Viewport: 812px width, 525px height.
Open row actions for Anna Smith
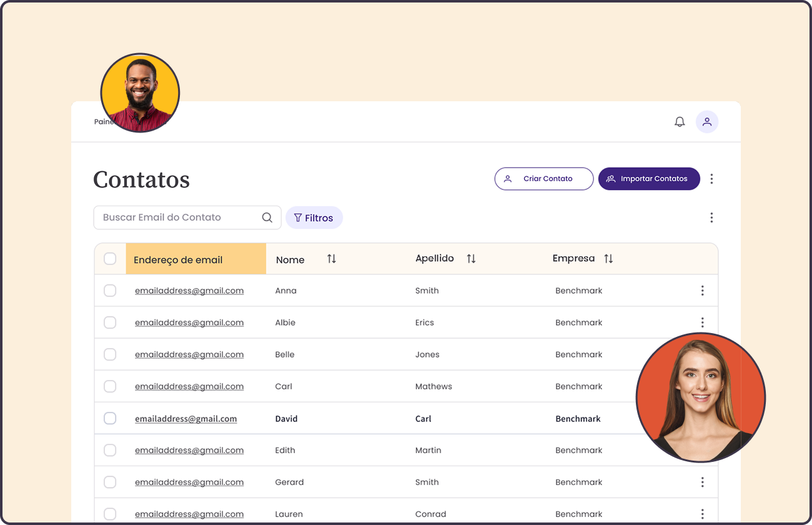tap(702, 291)
